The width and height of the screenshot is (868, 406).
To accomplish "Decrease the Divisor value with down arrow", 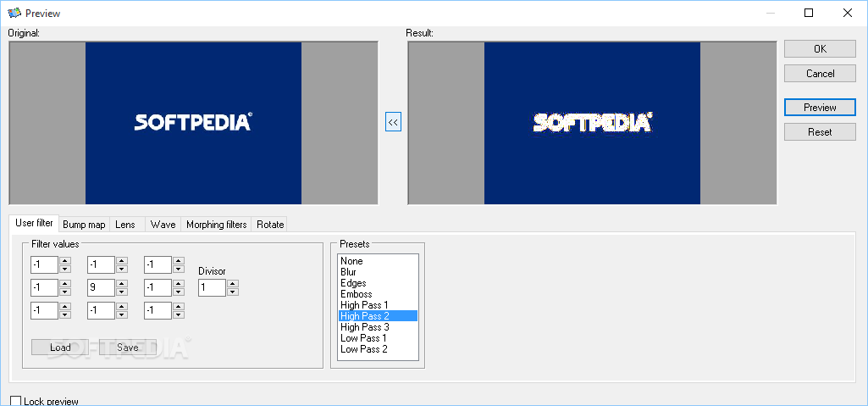I will 233,292.
